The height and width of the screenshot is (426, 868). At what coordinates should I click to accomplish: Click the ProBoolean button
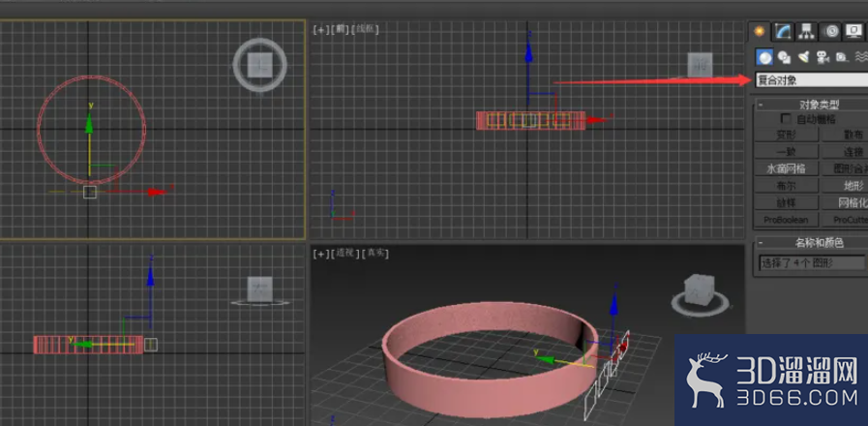coord(787,220)
